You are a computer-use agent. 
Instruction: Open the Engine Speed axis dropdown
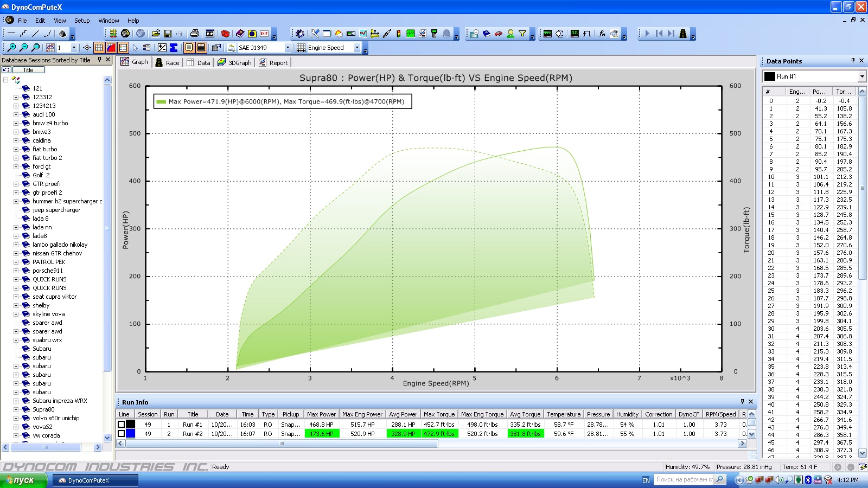click(357, 48)
